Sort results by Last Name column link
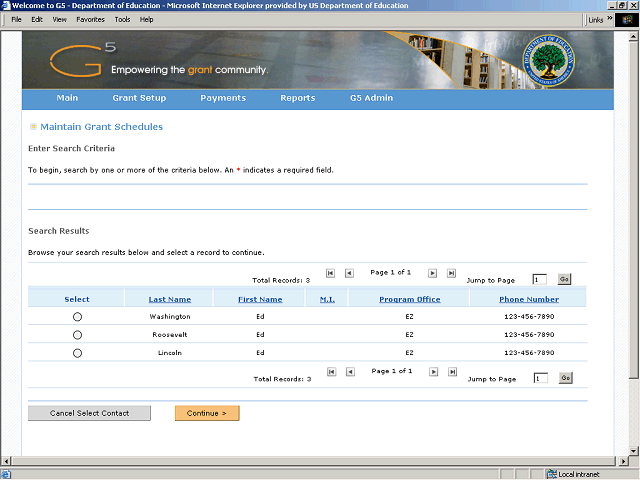 tap(169, 299)
